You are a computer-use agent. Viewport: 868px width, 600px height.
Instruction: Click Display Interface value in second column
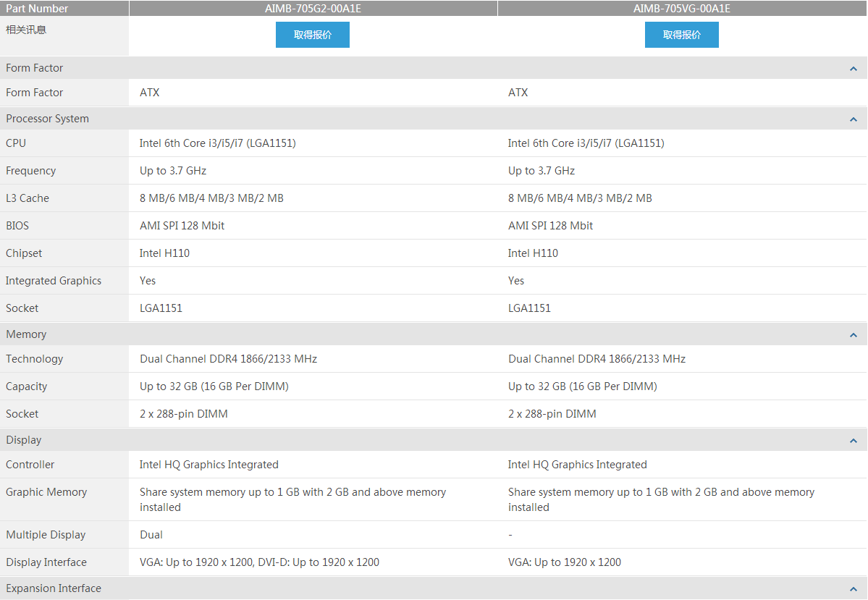coord(565,562)
